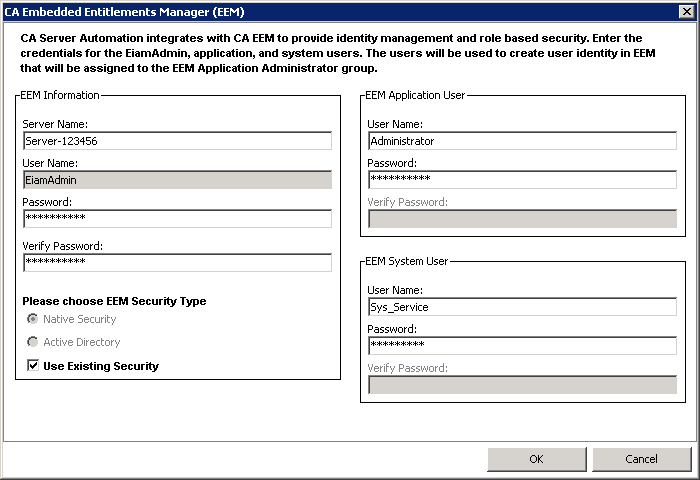700x480 pixels.
Task: Choose the Active Directory radio option
Action: point(34,342)
